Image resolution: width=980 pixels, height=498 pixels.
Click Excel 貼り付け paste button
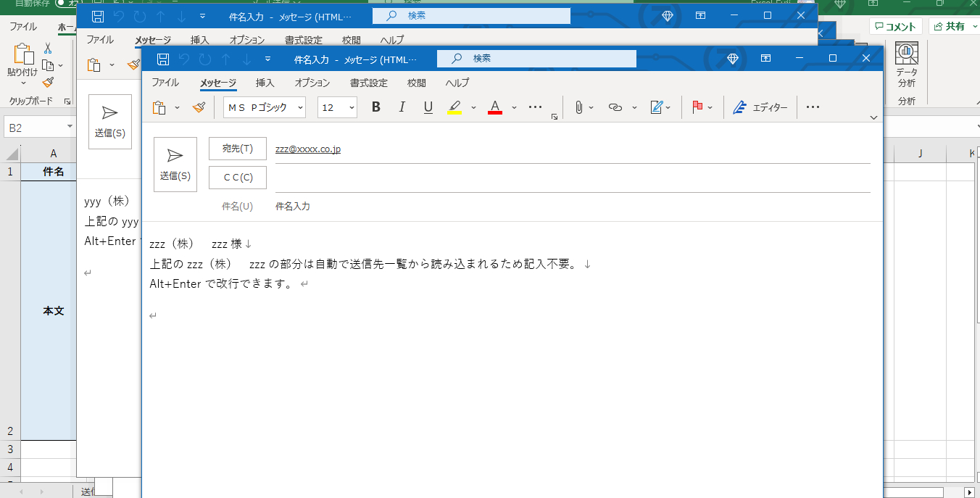[x=22, y=64]
